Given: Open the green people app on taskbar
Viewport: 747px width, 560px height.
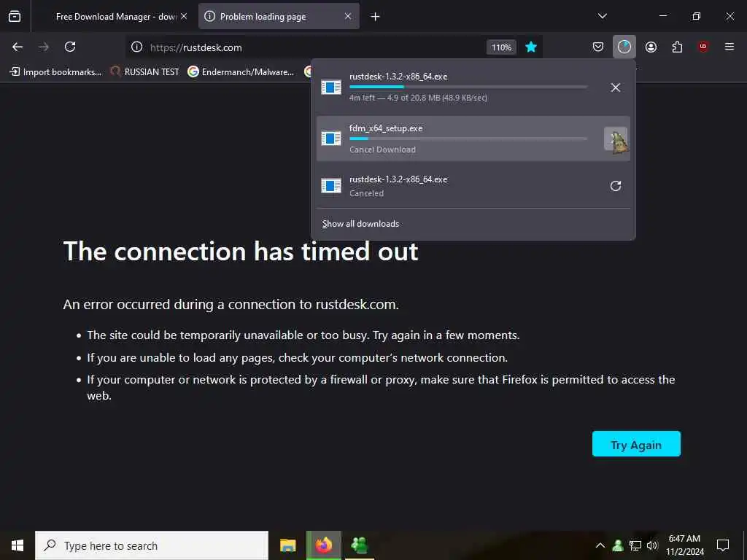Looking at the screenshot, I should pos(359,545).
